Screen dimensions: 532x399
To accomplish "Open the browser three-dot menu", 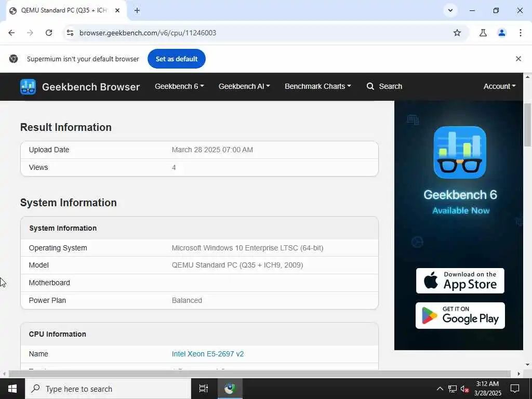I will (x=521, y=33).
